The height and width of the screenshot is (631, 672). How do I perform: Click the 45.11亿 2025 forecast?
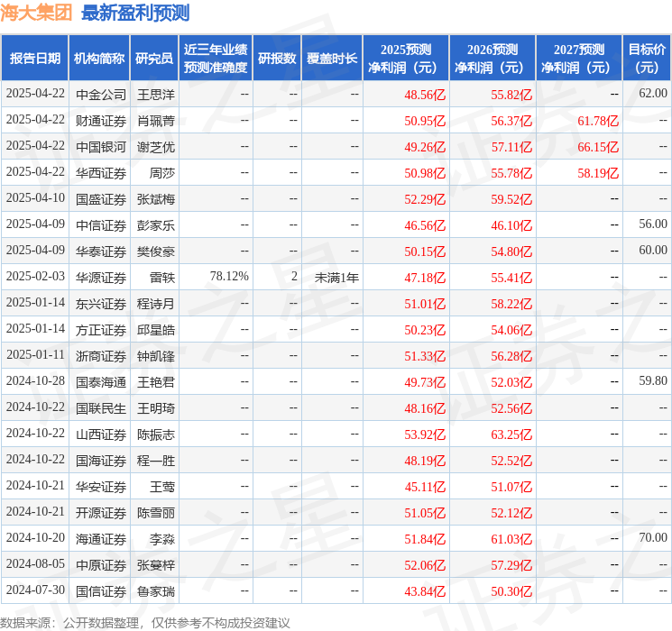pyautogui.click(x=425, y=487)
